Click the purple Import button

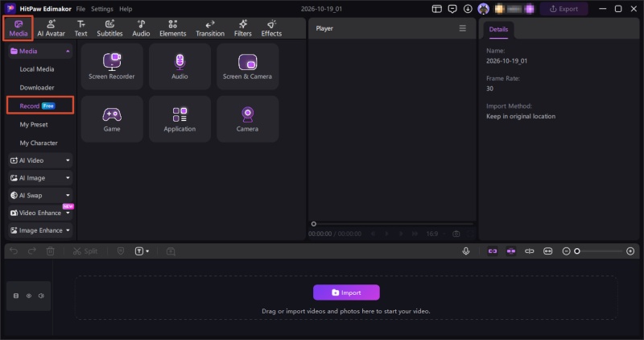tap(346, 292)
